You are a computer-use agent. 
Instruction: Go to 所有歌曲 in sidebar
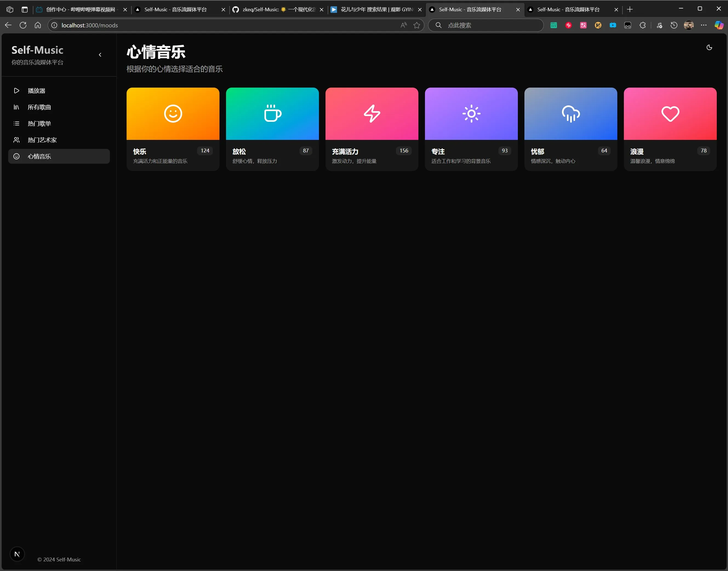[39, 107]
